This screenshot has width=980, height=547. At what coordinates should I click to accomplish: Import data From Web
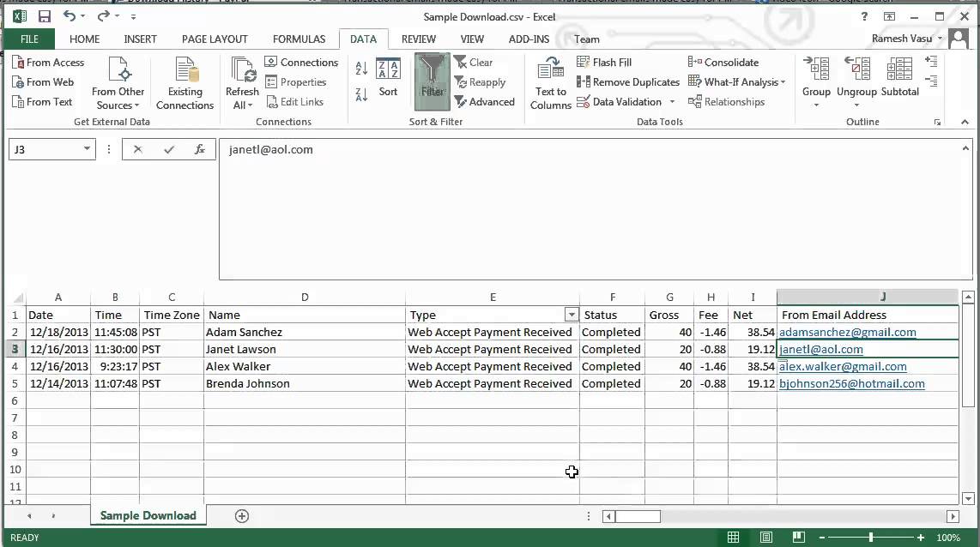pos(43,81)
